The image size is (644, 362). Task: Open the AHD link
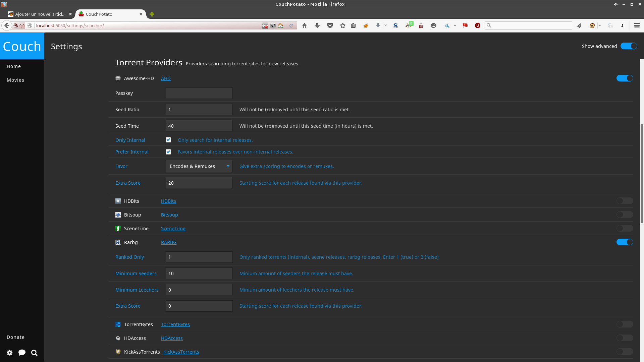click(x=166, y=78)
